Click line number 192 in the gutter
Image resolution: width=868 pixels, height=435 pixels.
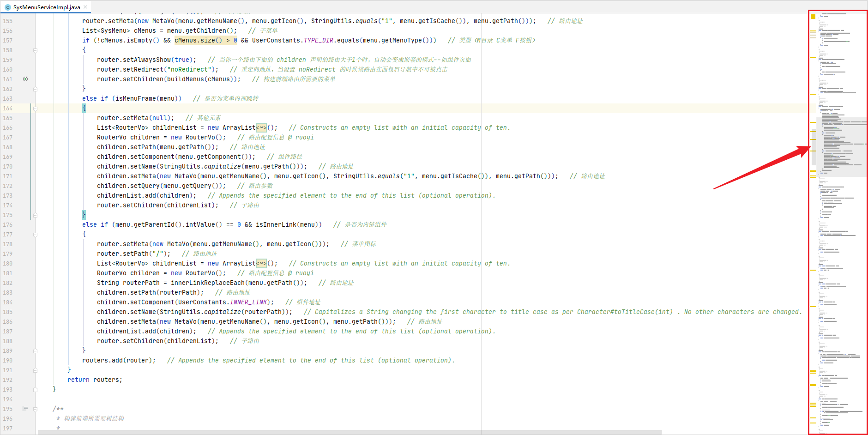tap(8, 380)
